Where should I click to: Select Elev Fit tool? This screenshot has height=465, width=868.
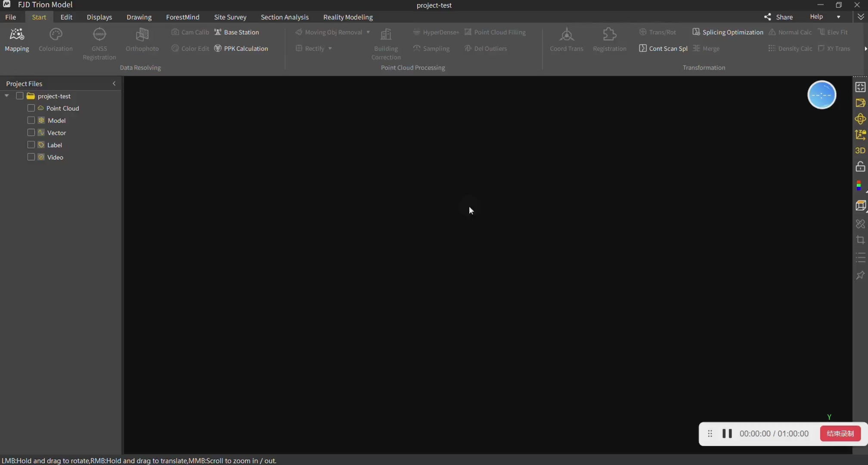point(833,32)
